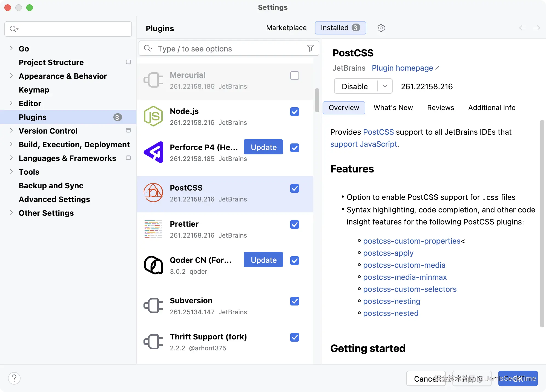Image resolution: width=546 pixels, height=392 pixels.
Task: Enable the Mercurial plugin checkbox
Action: (x=295, y=76)
